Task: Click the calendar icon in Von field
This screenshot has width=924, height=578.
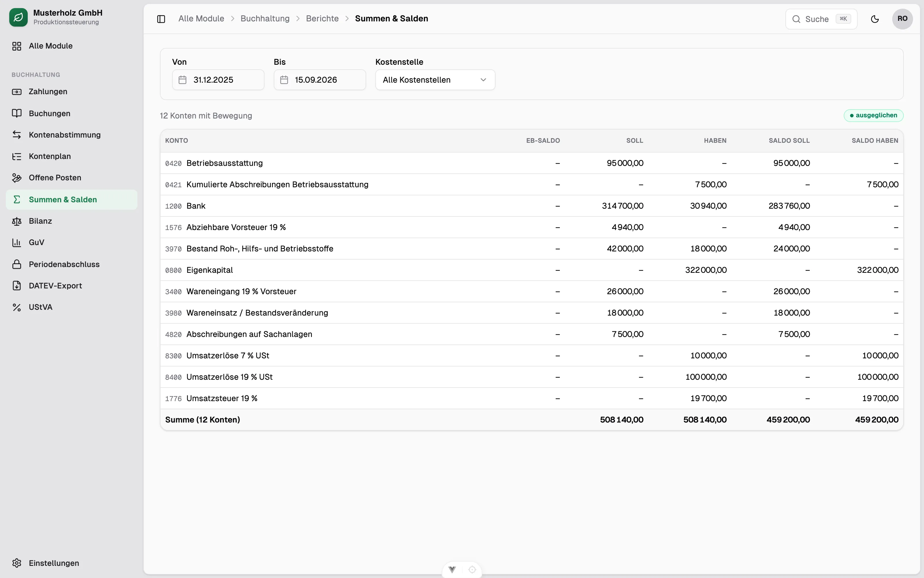Action: pyautogui.click(x=182, y=80)
